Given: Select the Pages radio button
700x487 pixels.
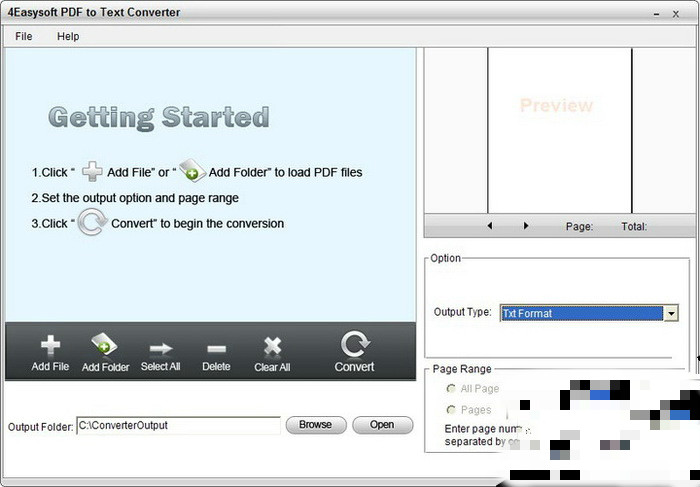Looking at the screenshot, I should (451, 410).
